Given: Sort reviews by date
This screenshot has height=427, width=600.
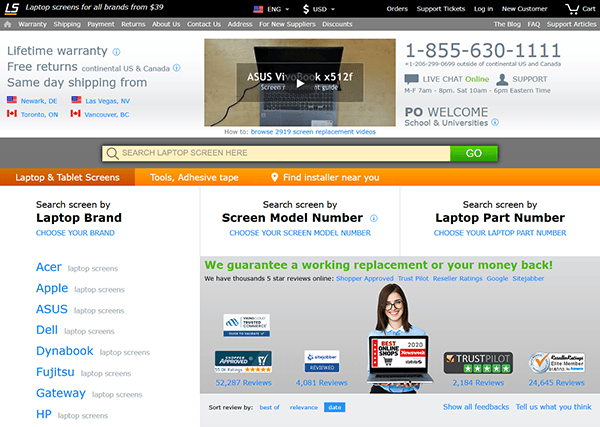Looking at the screenshot, I should [334, 407].
